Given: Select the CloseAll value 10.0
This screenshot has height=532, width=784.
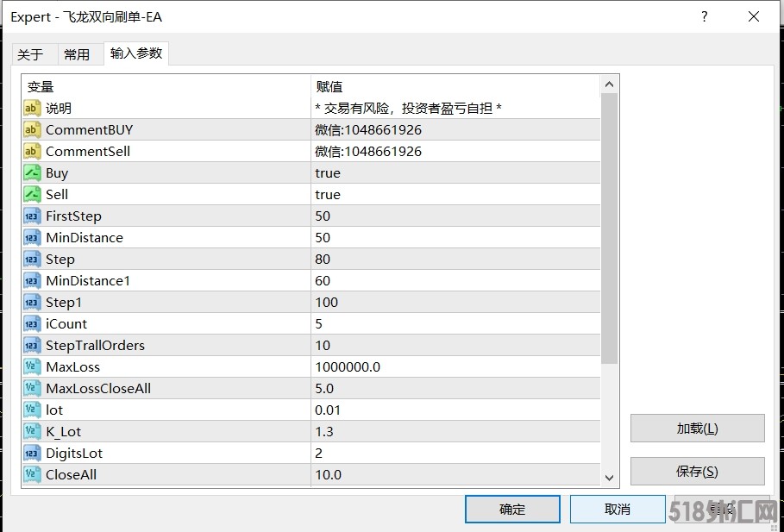Looking at the screenshot, I should pyautogui.click(x=455, y=474).
